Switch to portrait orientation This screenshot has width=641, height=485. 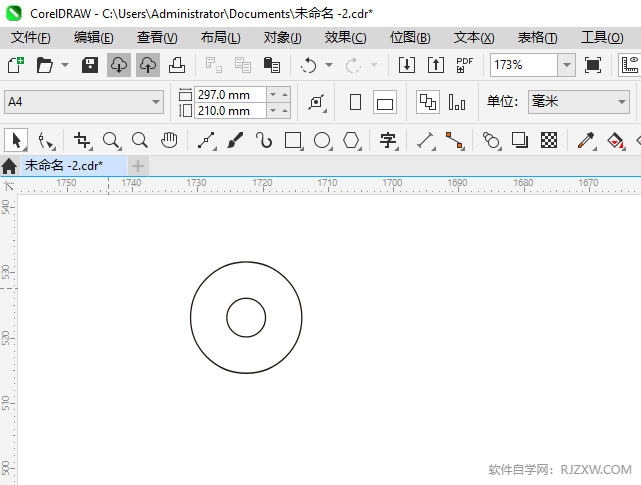click(355, 102)
